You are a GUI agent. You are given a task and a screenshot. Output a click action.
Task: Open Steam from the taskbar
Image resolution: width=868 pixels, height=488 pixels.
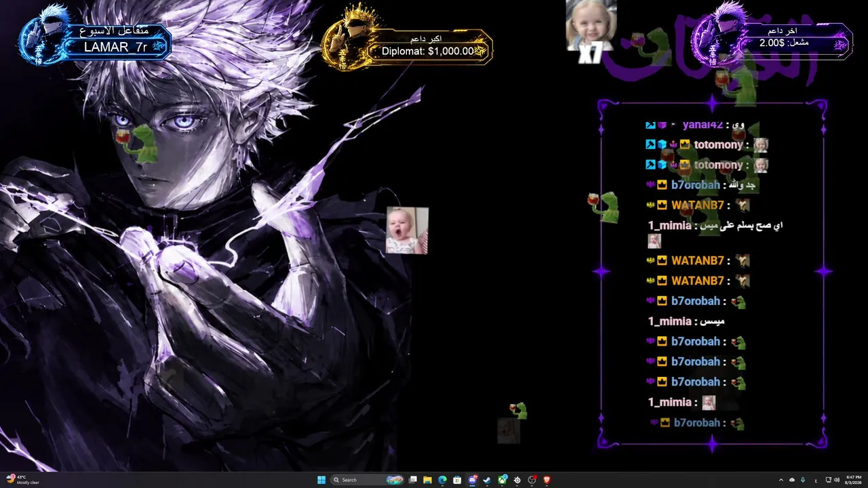pos(487,480)
